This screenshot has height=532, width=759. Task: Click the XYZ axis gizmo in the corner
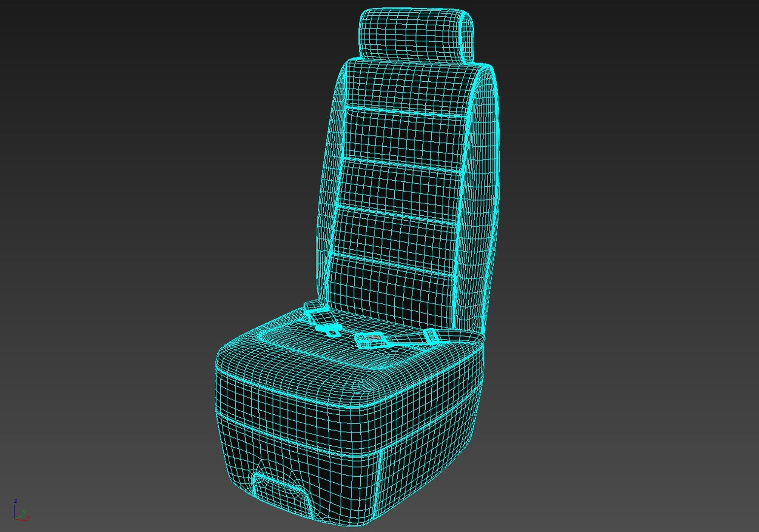tap(21, 511)
